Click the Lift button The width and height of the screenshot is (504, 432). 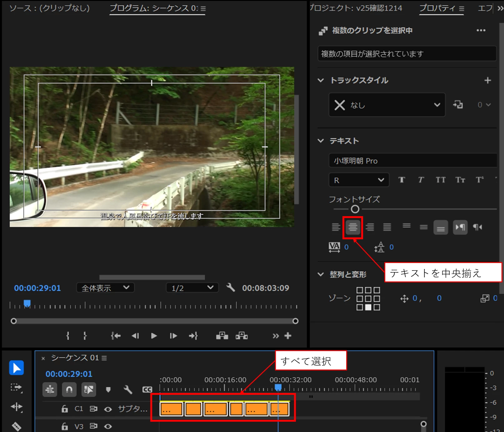[x=222, y=336]
